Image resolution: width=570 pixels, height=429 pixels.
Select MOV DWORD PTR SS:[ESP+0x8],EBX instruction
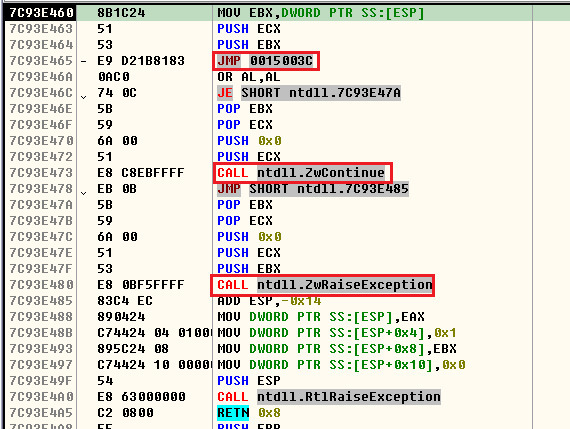pyautogui.click(x=337, y=349)
